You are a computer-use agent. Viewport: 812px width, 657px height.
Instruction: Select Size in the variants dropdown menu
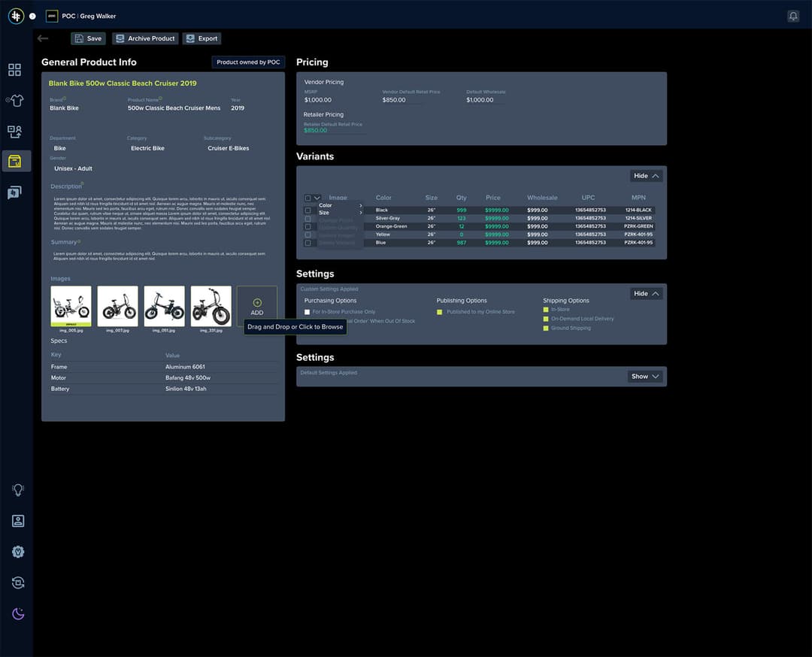pos(324,213)
